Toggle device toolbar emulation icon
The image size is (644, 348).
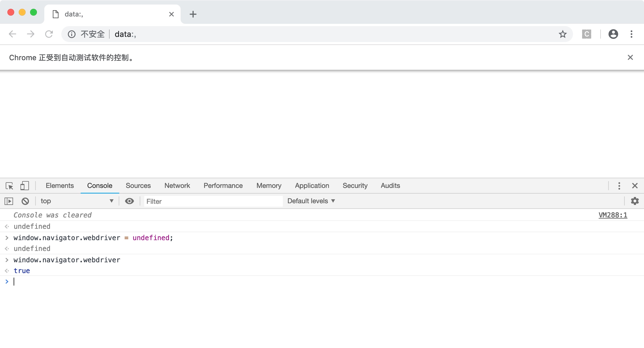(24, 186)
